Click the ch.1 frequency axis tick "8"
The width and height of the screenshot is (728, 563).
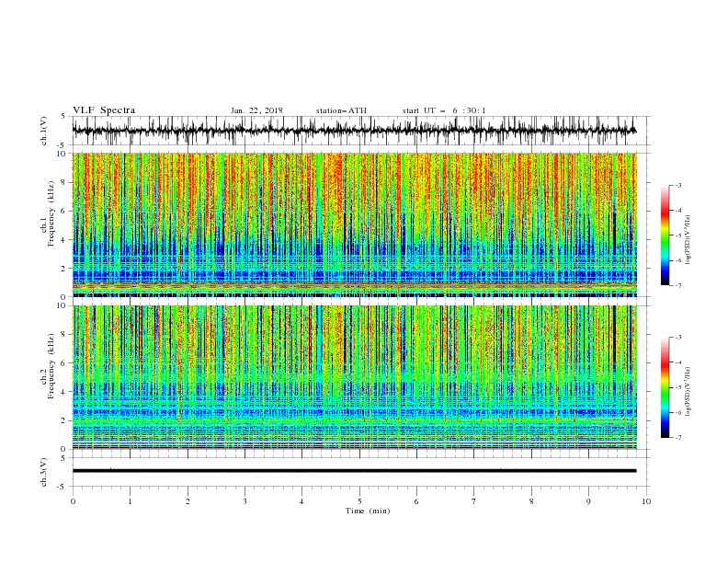63,182
